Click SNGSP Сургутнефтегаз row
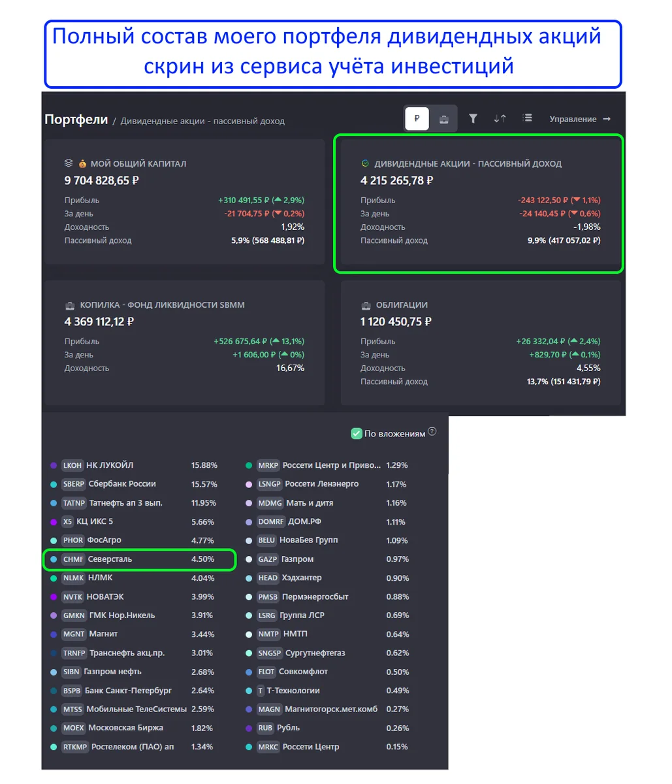The height and width of the screenshot is (784, 672). 328,653
